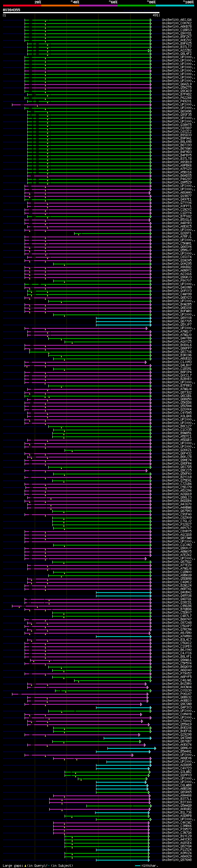Select hit UniRef100_A2D895
The height and width of the screenshot is (868, 197).
(177, 765)
